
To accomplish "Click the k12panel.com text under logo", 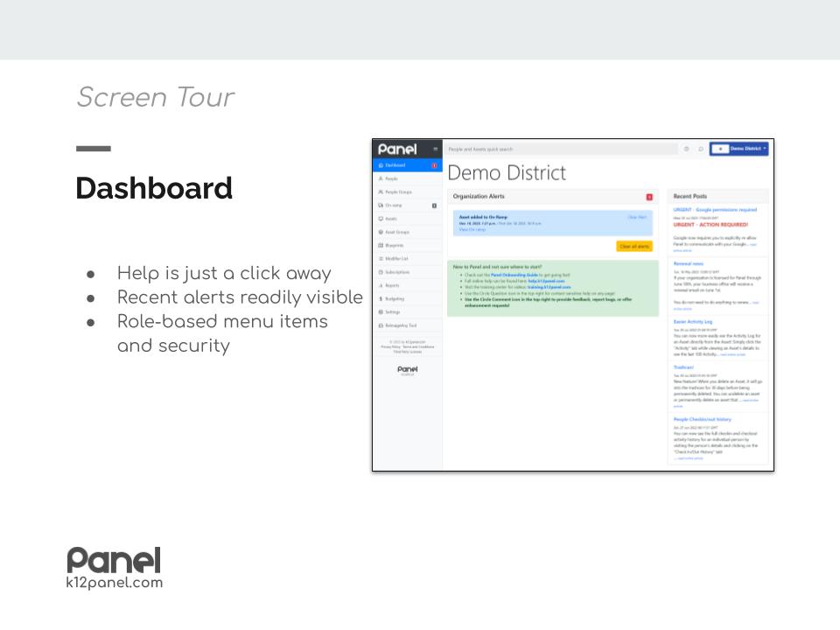I will 114,583.
